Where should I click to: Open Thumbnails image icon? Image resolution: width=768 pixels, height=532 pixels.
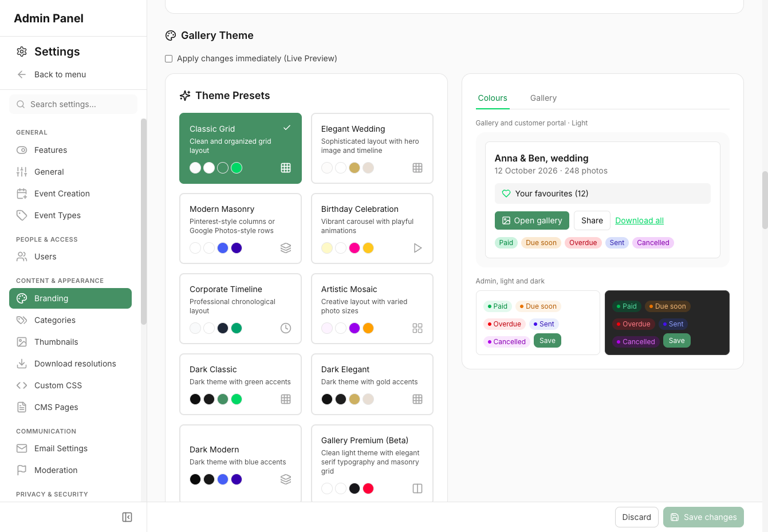click(x=22, y=342)
